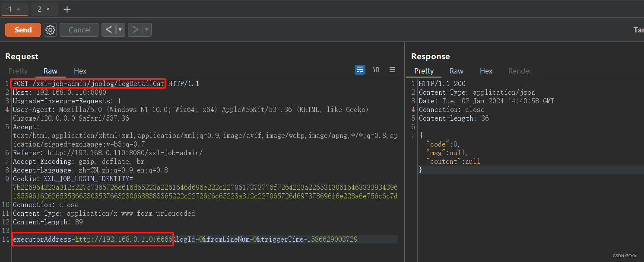The width and height of the screenshot is (644, 262).
Task: Click the response Date header line
Action: coord(486,101)
